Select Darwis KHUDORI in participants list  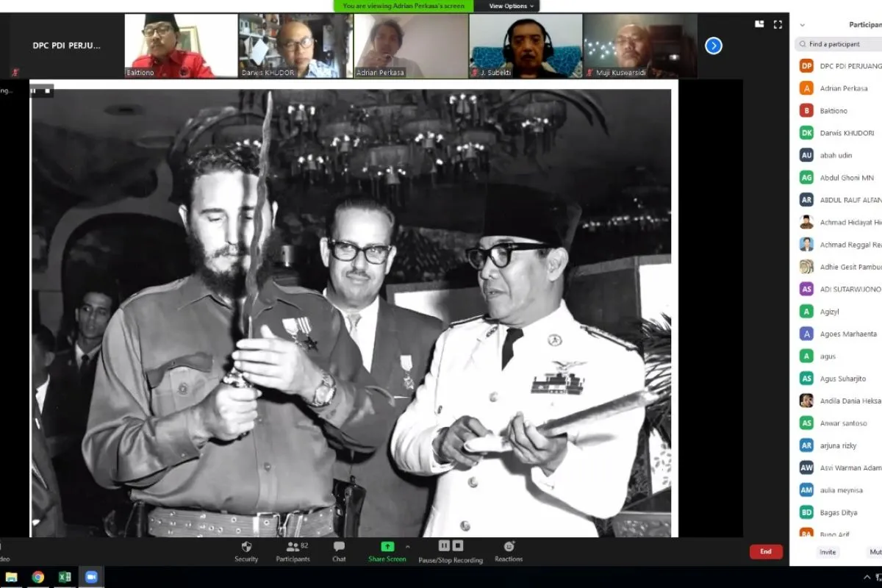(847, 133)
